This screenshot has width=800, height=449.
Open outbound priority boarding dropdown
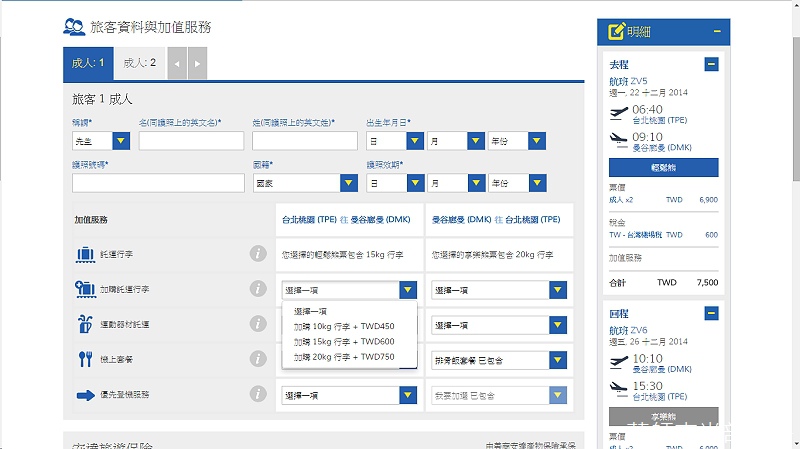point(349,395)
